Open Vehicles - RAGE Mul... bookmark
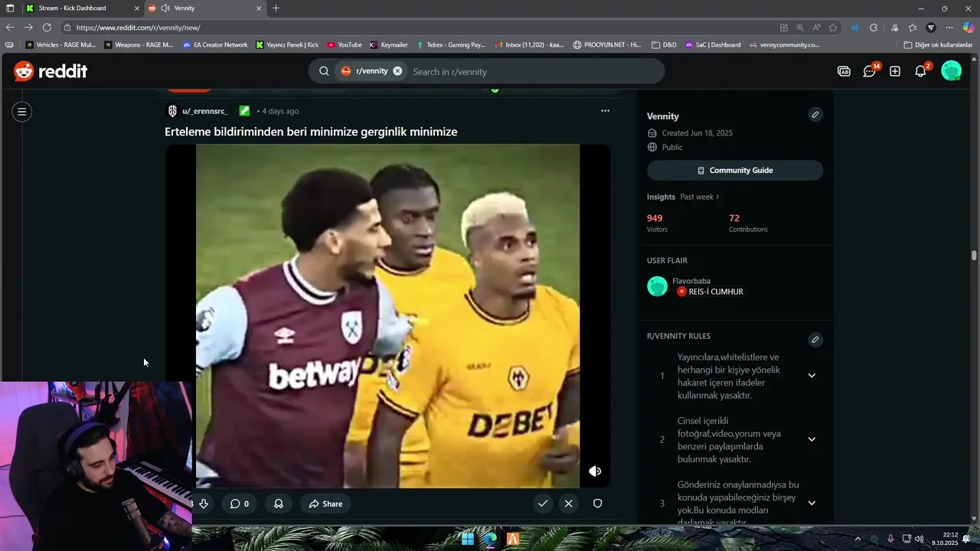 coord(60,45)
